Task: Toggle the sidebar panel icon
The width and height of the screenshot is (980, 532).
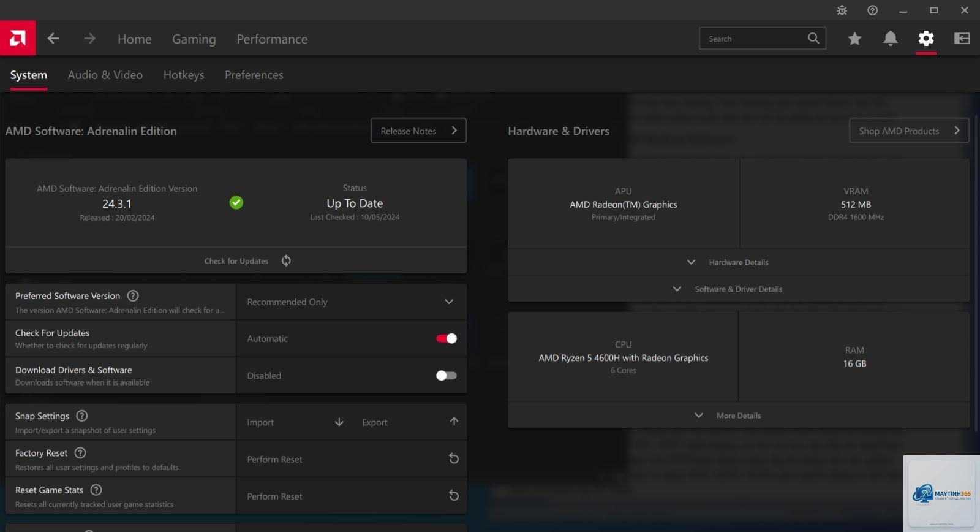Action: click(x=962, y=39)
